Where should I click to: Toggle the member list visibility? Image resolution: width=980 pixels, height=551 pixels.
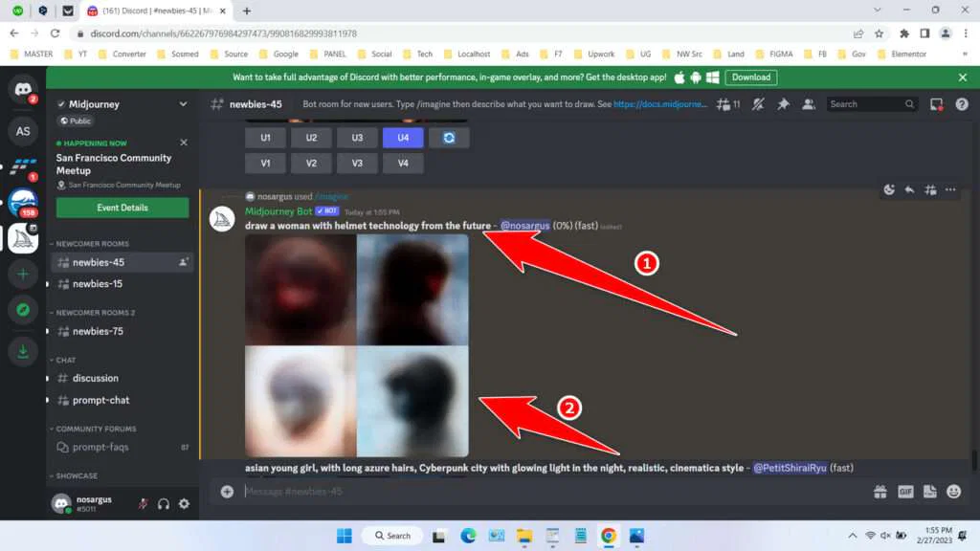pyautogui.click(x=809, y=103)
